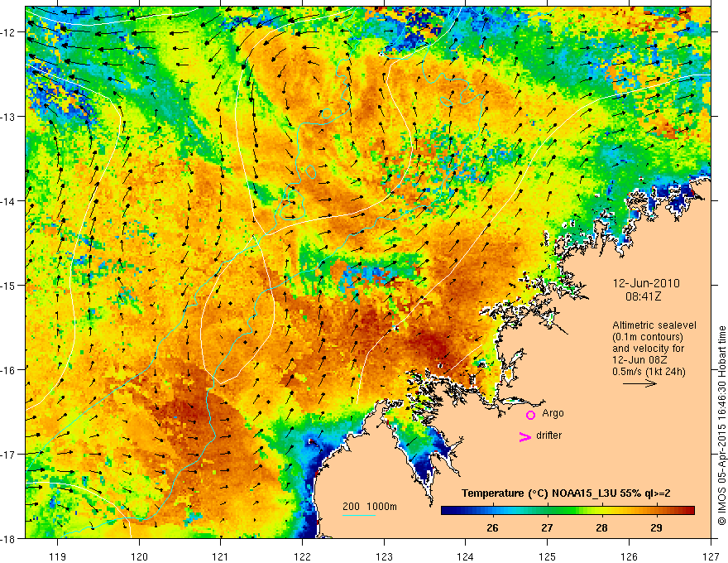Click the Temperature NOAA15_L3U title text
The image size is (728, 563).
pos(566,493)
